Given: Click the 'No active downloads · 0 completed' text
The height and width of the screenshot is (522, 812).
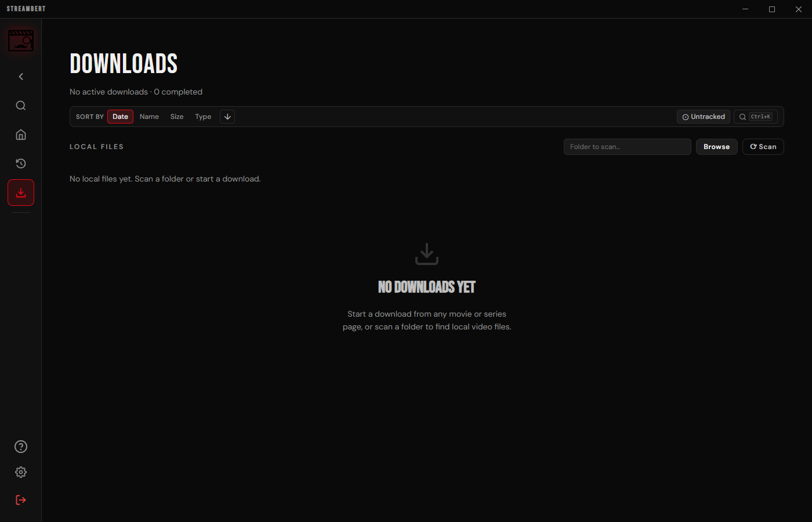Looking at the screenshot, I should tap(136, 92).
